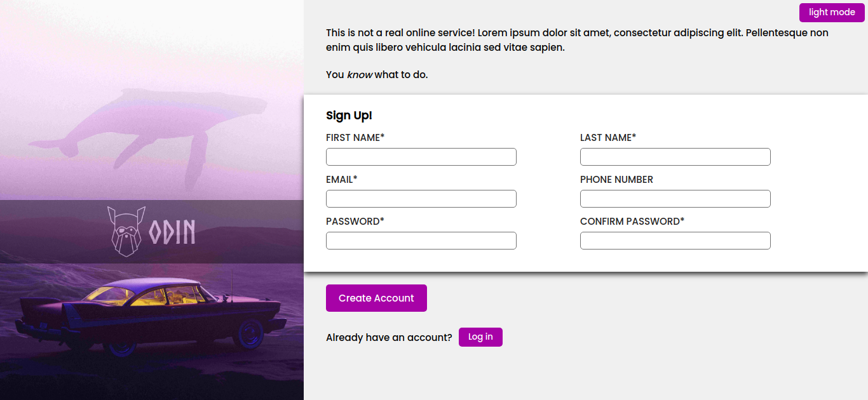
Task: Click into the Confirm Password field
Action: coord(675,241)
